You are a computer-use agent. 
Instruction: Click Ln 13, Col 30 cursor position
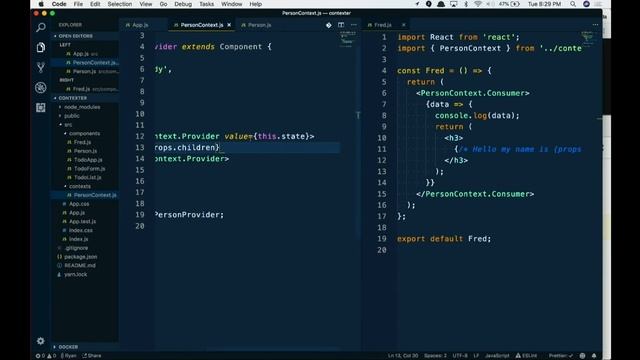(403, 356)
